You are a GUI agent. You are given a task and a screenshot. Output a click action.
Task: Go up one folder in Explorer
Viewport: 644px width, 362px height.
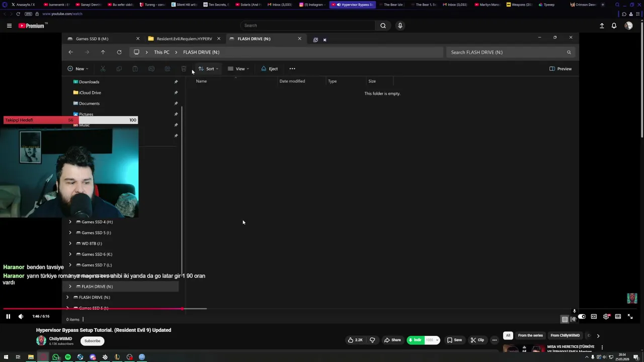[103, 52]
